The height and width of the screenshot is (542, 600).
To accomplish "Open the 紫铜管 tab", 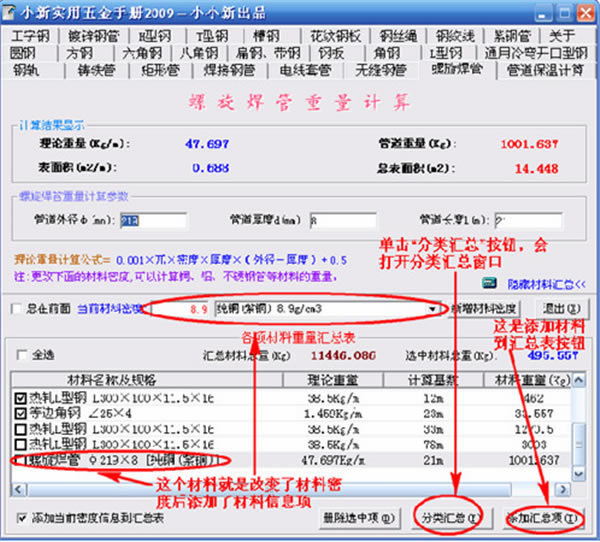I will pyautogui.click(x=512, y=36).
